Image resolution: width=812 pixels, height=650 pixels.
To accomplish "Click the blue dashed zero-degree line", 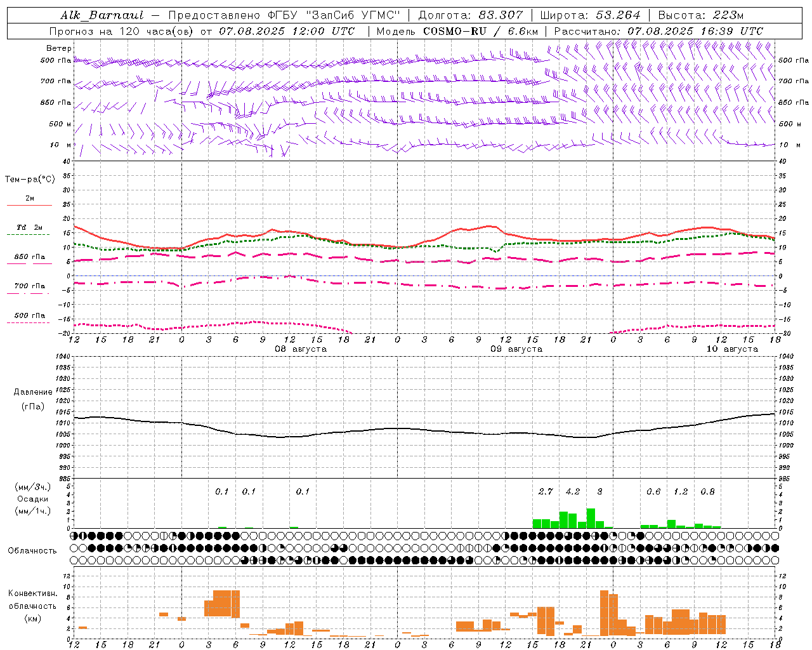I will coord(424,275).
